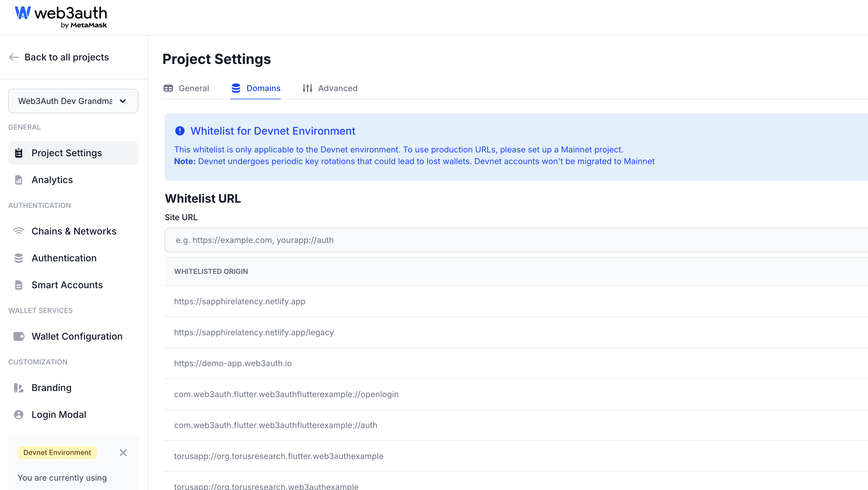868x490 pixels.
Task: Click the Web3Auth logo
Action: 61,17
